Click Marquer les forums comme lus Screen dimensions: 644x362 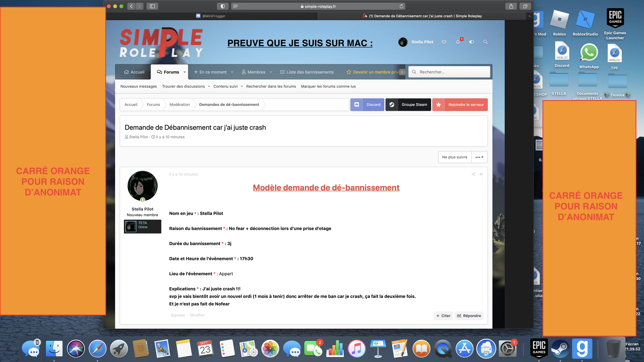(328, 86)
